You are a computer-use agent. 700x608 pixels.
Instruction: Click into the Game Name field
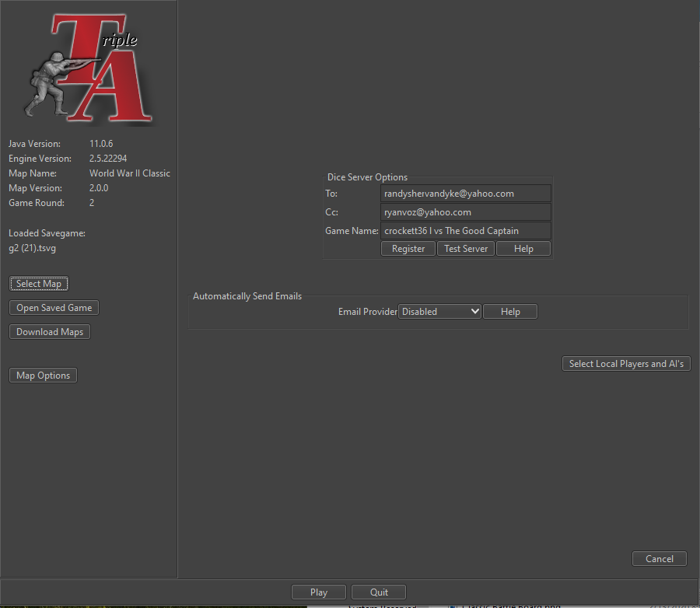click(x=465, y=231)
